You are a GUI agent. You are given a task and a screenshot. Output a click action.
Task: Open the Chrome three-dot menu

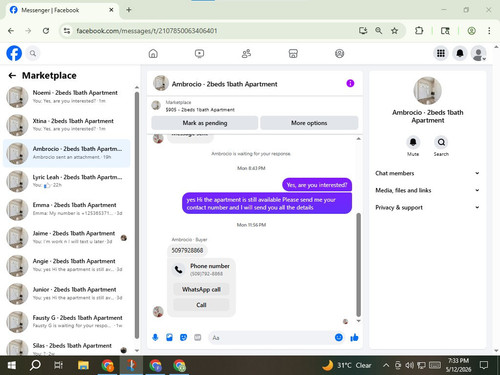pos(489,31)
